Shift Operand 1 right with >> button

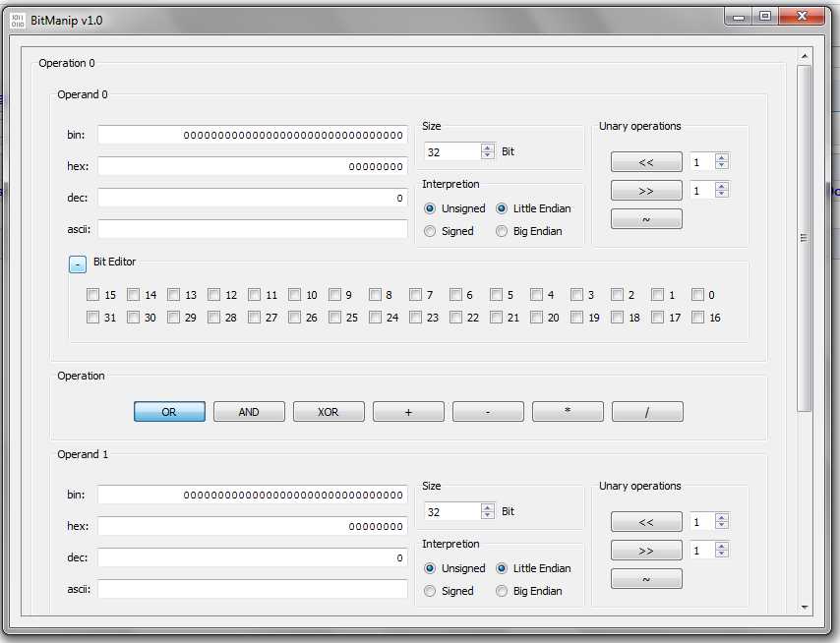tap(646, 551)
